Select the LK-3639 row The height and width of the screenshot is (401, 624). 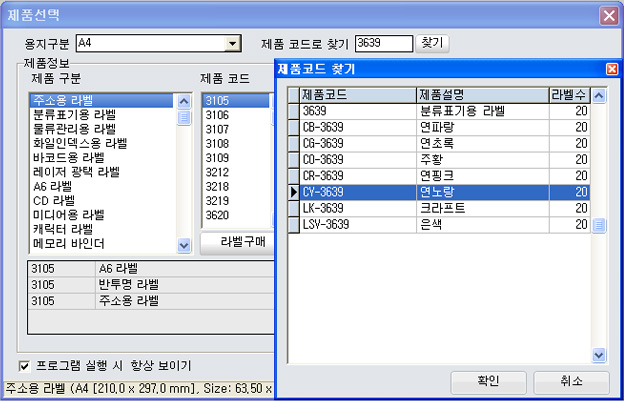pos(439,208)
